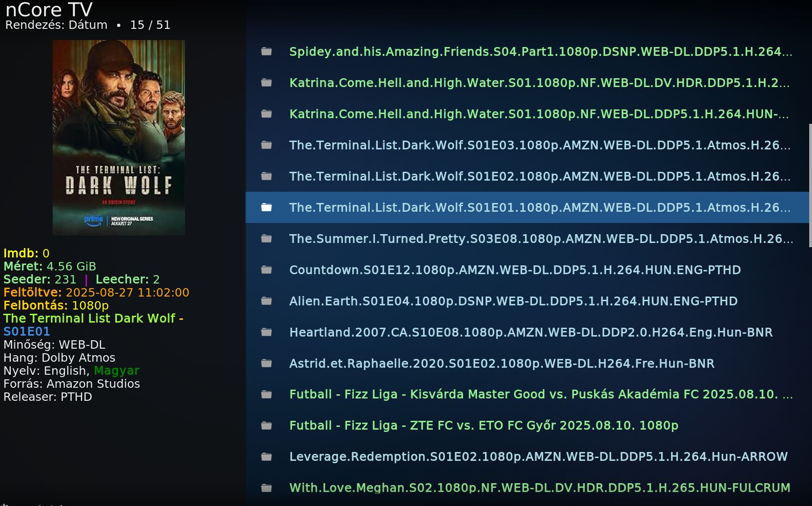Open The.Terminal.List.Dark.Wolf.S01E03 entry
This screenshot has height=506, width=812.
[527, 145]
